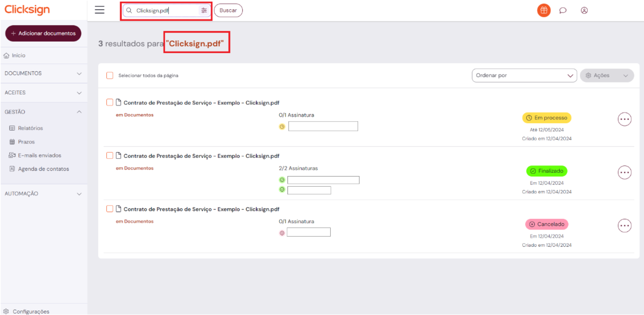
Task: Open the gift rewards icon
Action: (x=543, y=10)
